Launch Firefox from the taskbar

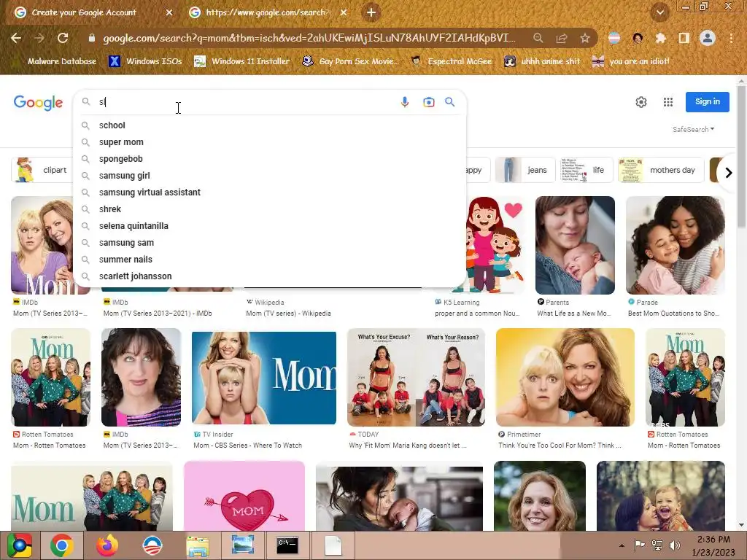107,545
